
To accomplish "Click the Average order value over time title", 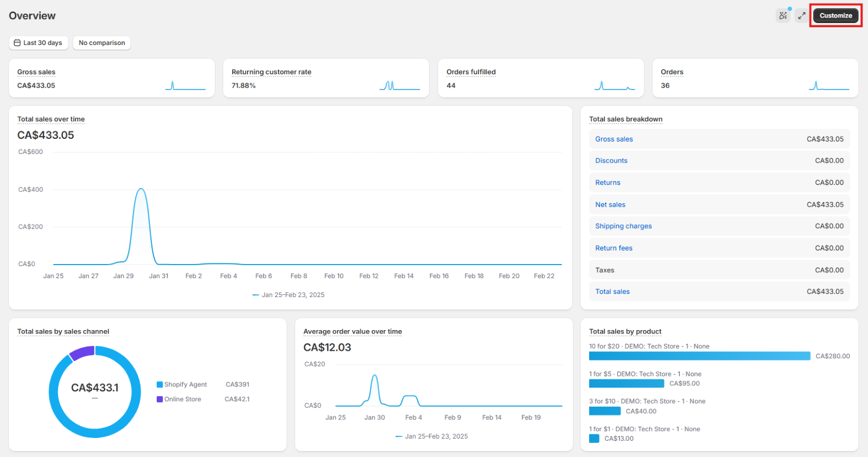I will coord(353,332).
